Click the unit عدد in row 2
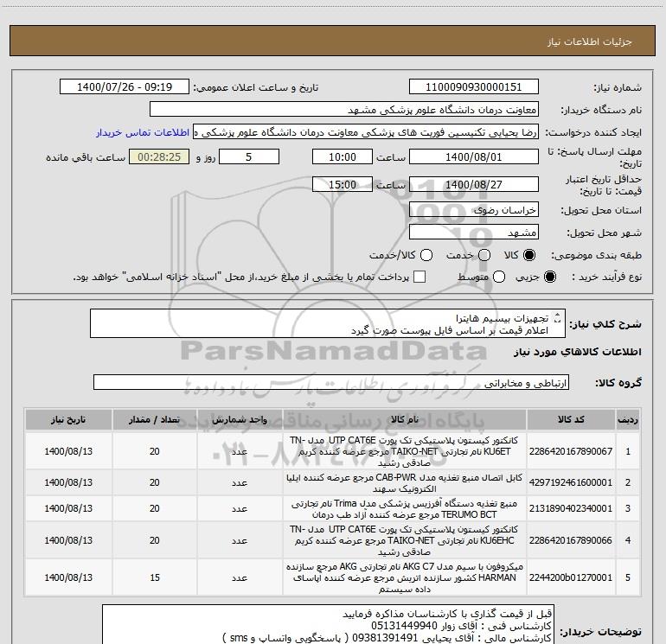The image size is (666, 644). click(240, 482)
